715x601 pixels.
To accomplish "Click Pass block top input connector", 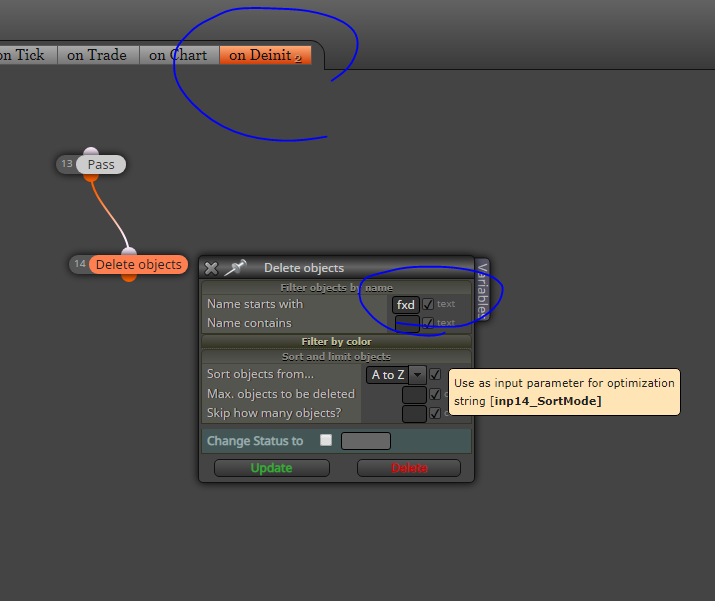I will (x=91, y=152).
